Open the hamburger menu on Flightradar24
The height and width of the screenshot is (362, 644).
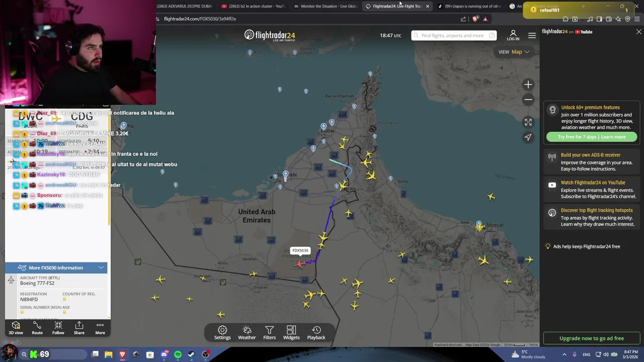[532, 35]
